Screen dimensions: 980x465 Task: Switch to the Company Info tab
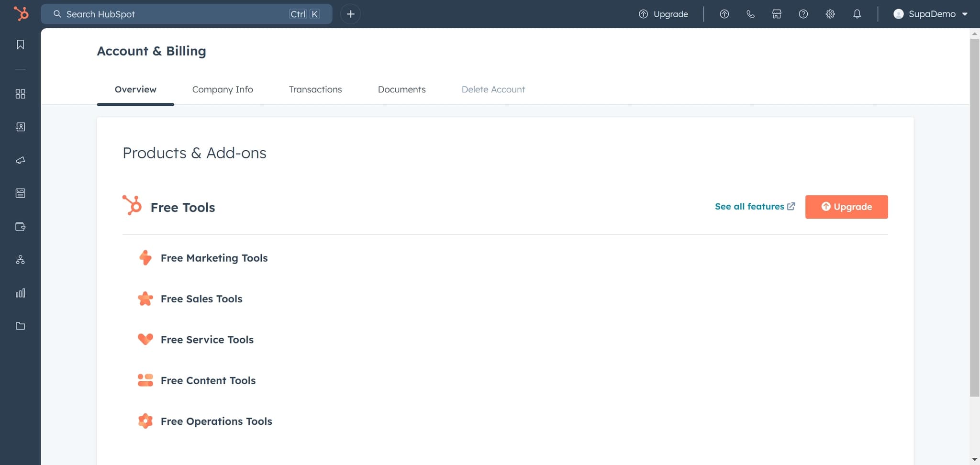(x=223, y=89)
